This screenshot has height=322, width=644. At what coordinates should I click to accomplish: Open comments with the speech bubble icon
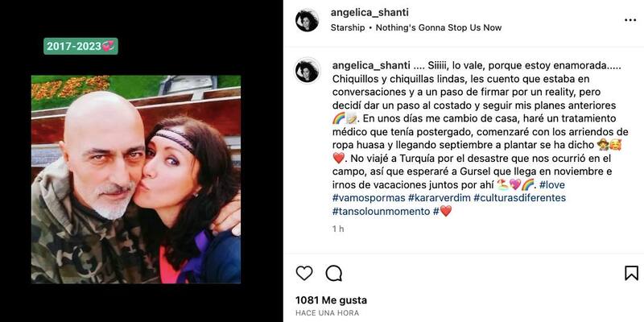coord(333,273)
